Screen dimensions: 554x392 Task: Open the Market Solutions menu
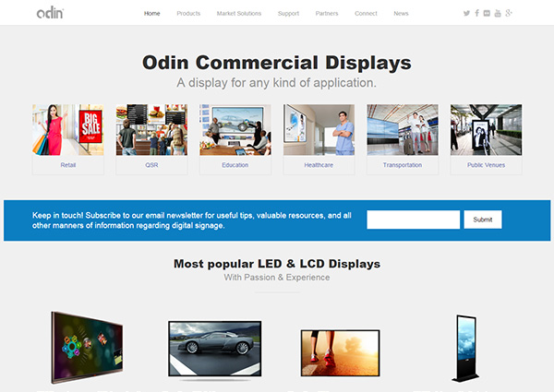pyautogui.click(x=239, y=14)
